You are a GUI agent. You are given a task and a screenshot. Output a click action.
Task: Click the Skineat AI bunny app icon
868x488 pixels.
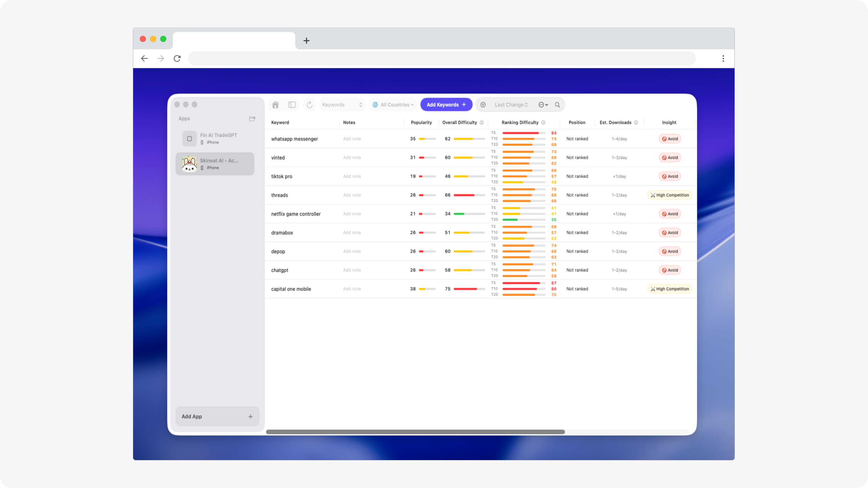189,164
